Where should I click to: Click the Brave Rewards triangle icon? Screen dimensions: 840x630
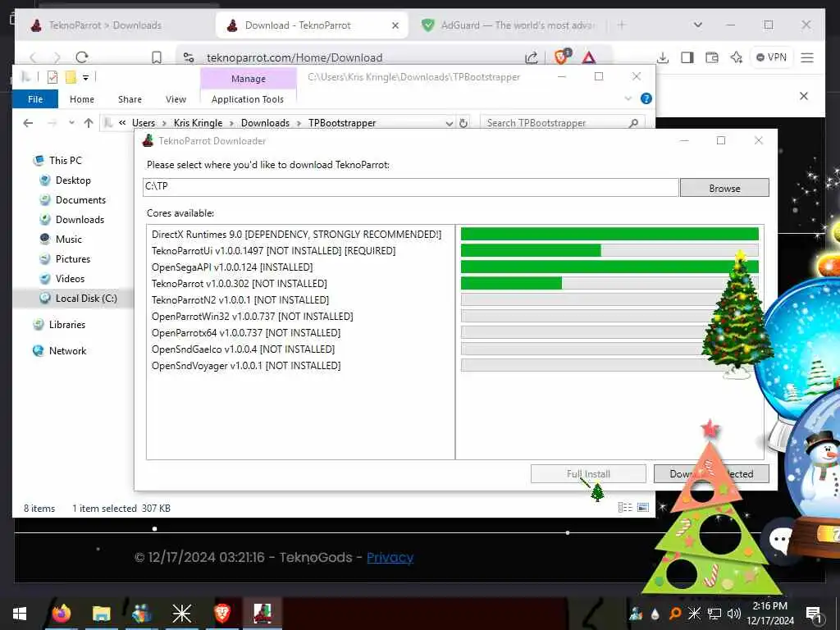point(589,57)
